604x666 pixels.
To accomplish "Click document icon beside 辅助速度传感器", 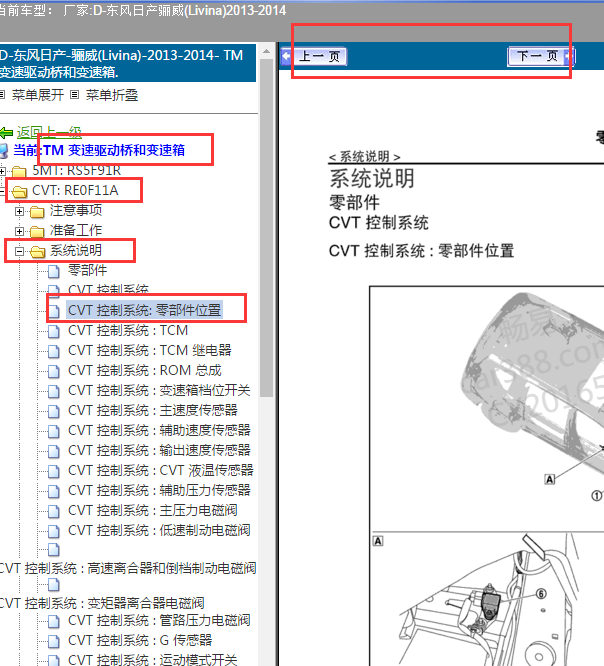I will (54, 431).
